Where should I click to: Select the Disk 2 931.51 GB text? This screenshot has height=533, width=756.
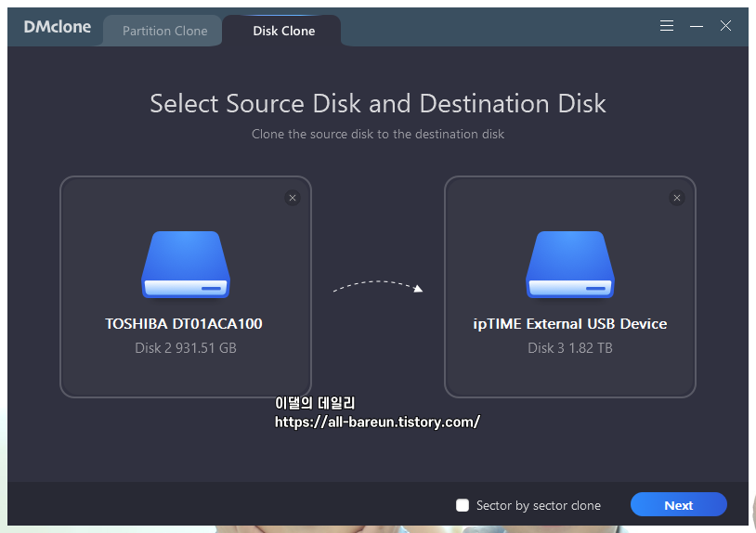(x=186, y=348)
